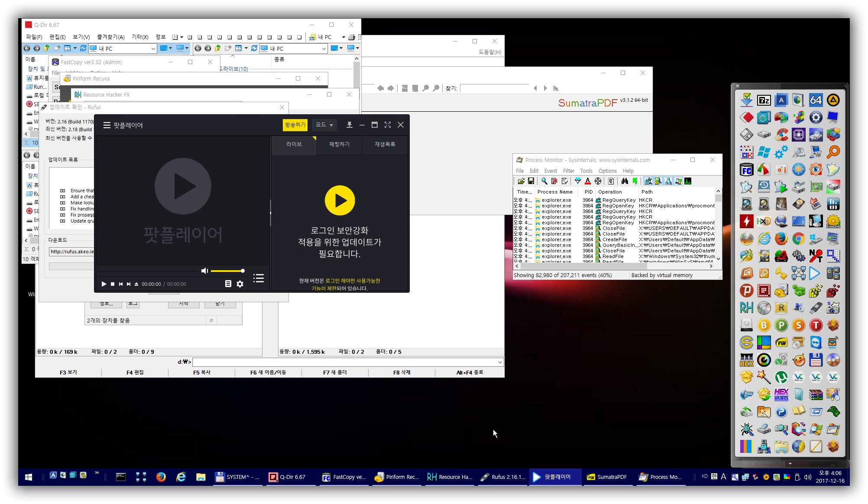Screen dimensions: 868x504
Task: Launch CCleaner from the launcher panel
Action: (781, 135)
